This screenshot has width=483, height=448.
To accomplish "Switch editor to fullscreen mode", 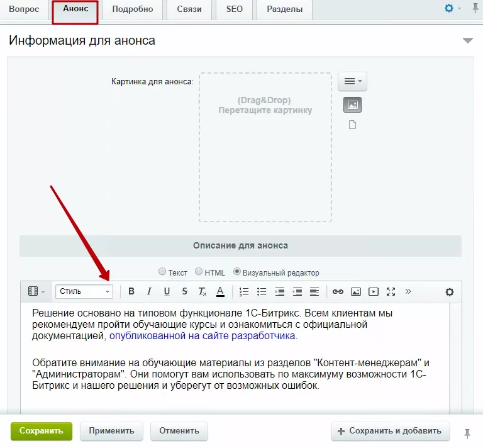I will coord(391,291).
